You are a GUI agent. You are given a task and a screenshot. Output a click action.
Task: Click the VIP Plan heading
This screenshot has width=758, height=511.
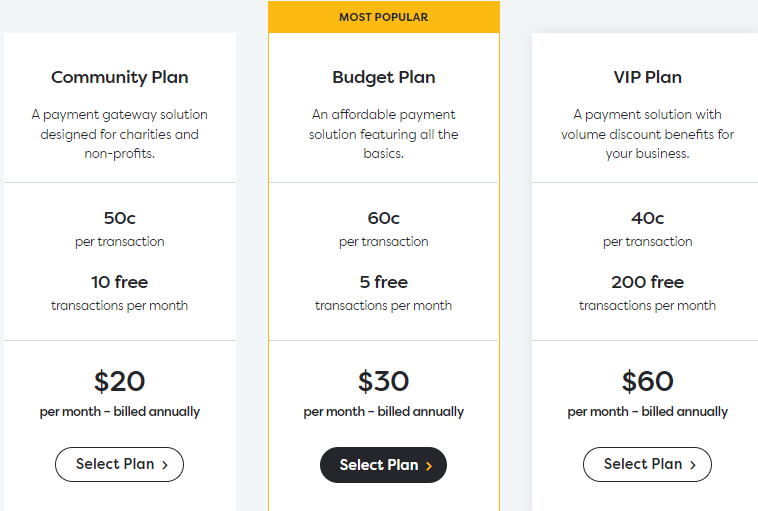coord(648,77)
